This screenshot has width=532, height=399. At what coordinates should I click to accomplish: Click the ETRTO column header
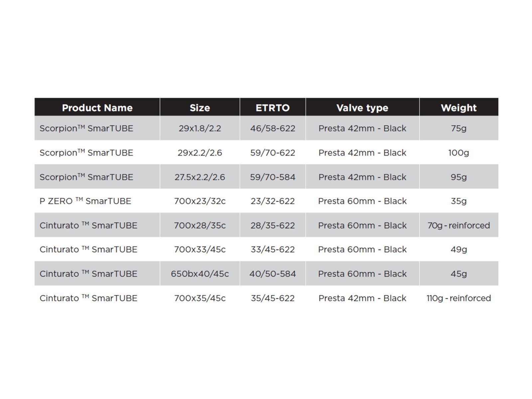pos(273,108)
